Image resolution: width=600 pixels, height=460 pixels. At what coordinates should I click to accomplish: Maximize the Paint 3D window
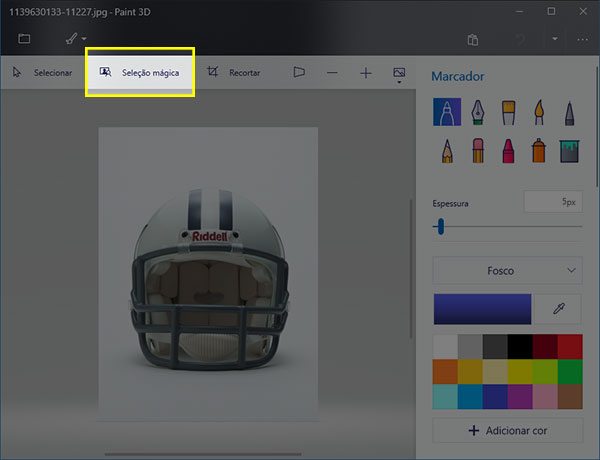click(x=551, y=11)
